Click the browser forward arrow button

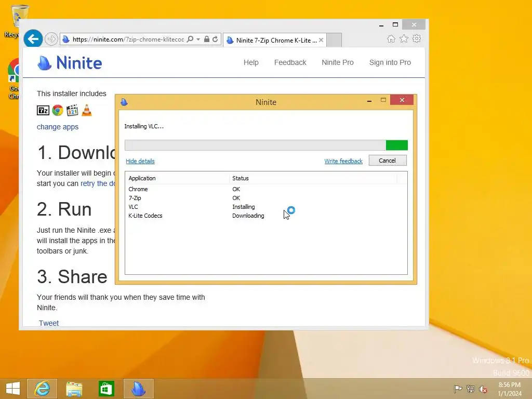51,39
